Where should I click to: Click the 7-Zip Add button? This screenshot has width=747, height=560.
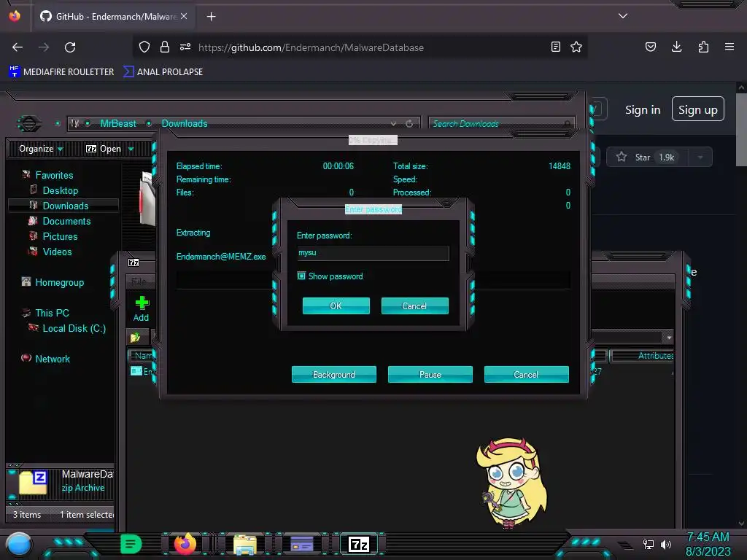(141, 308)
